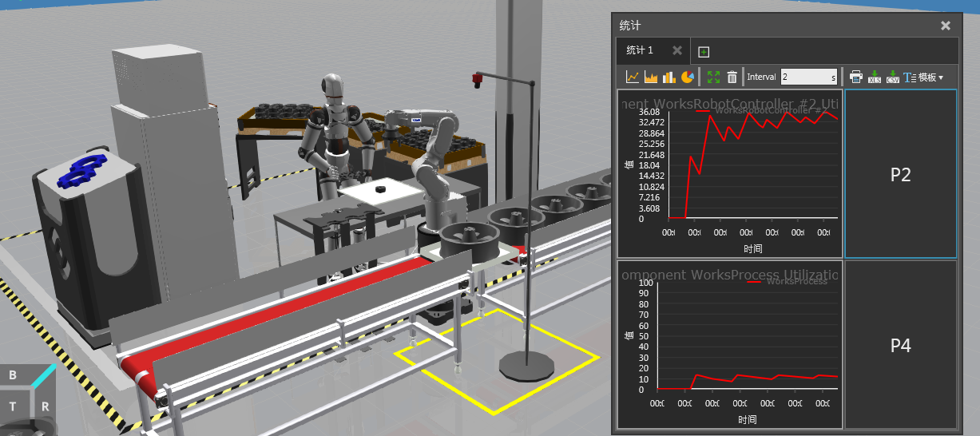Close the 统计 panel
The height and width of the screenshot is (436, 980).
pyautogui.click(x=946, y=26)
